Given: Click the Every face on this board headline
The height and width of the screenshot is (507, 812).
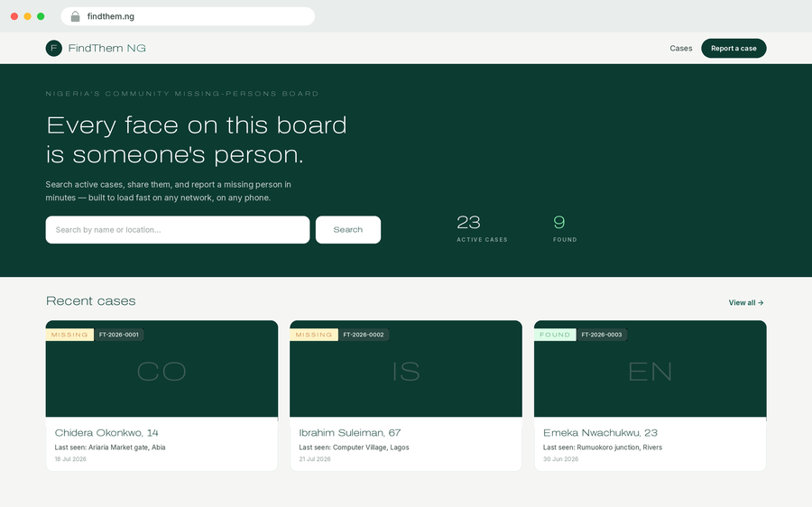Looking at the screenshot, I should [x=197, y=140].
